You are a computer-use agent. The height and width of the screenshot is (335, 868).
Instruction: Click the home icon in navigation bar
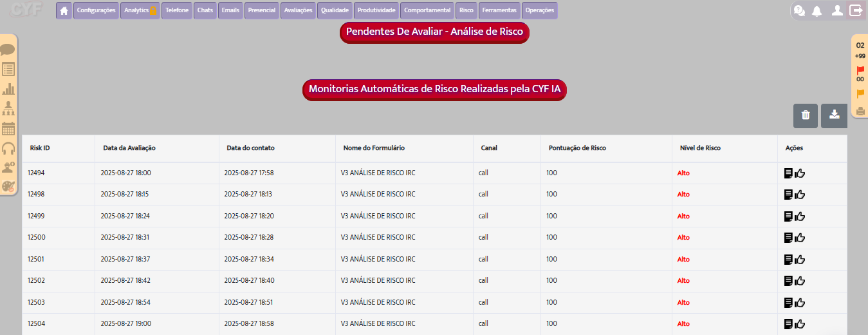tap(64, 11)
